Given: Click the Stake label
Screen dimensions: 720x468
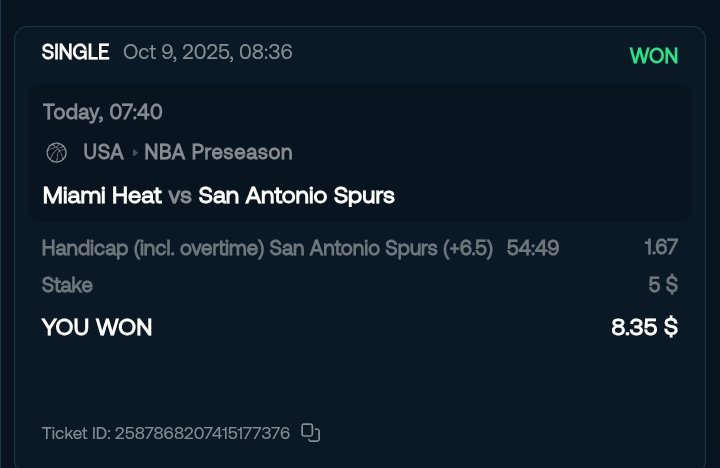Looking at the screenshot, I should click(x=67, y=285).
